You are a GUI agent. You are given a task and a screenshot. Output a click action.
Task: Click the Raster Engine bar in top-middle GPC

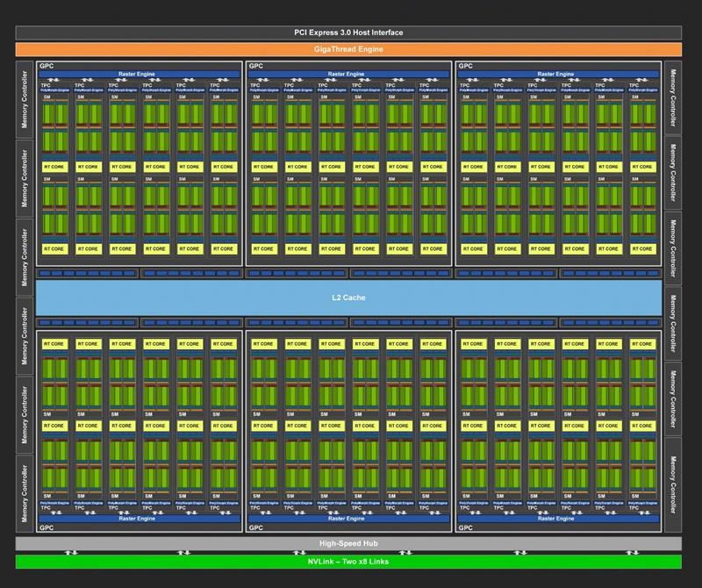[x=348, y=75]
